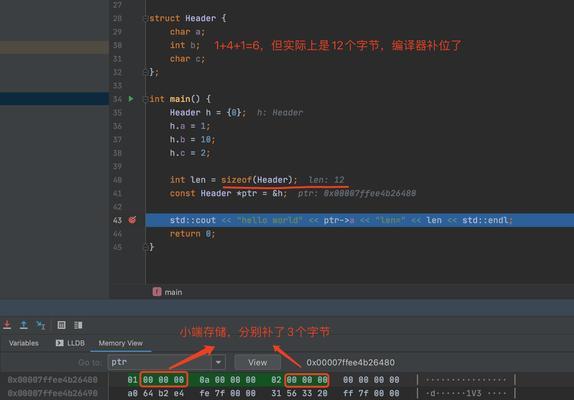The height and width of the screenshot is (400, 574).
Task: Click the restore layout columns icon
Action: tap(78, 325)
